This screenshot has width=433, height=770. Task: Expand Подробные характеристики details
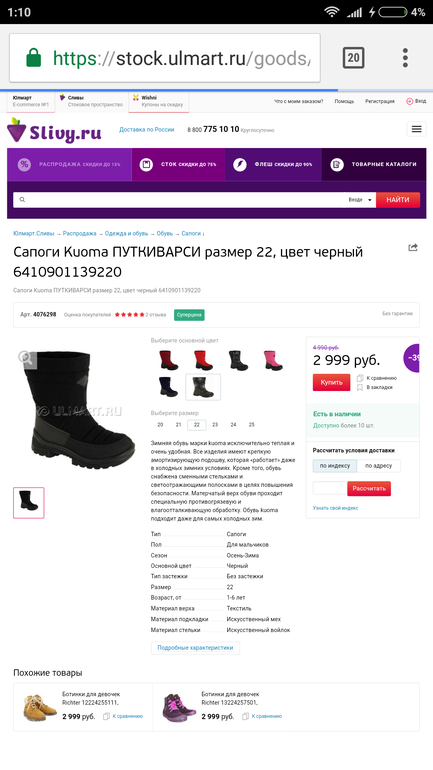coord(195,648)
